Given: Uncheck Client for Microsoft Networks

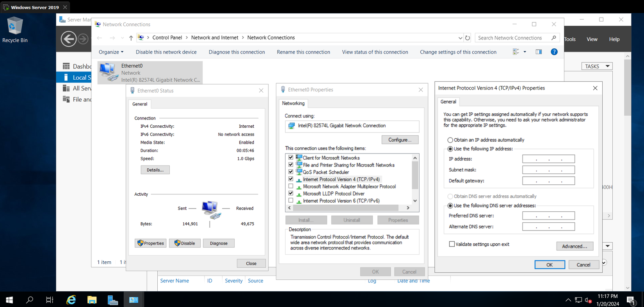Looking at the screenshot, I should (x=291, y=158).
